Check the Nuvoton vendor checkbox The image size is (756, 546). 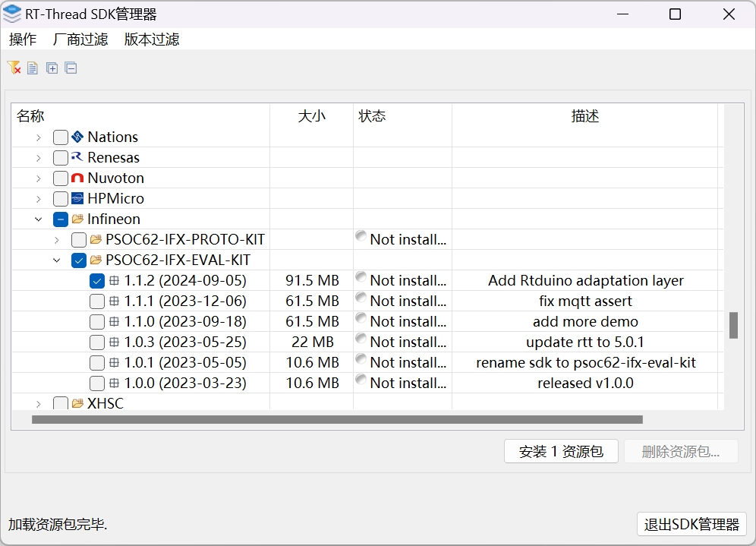click(x=60, y=178)
